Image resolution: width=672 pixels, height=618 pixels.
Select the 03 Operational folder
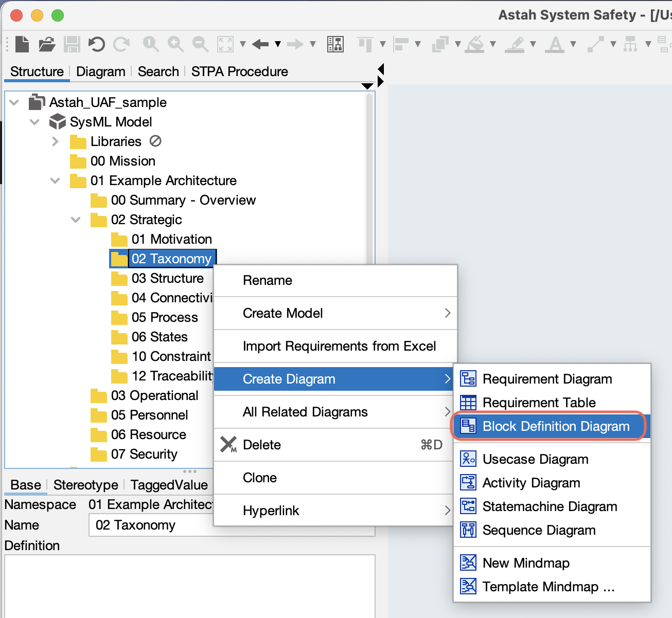click(154, 395)
